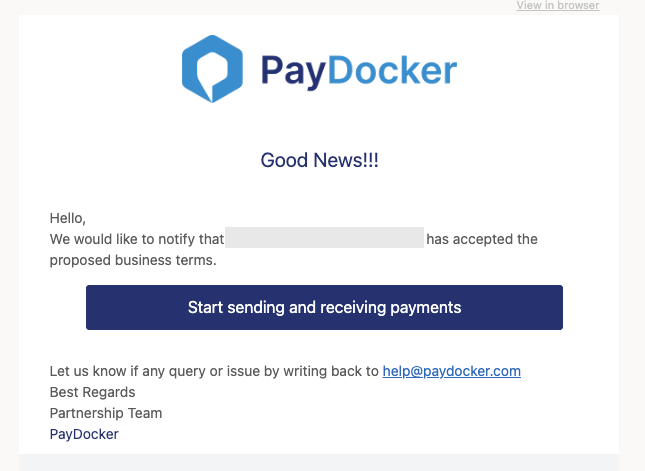
Task: Click the "Hello," greeting line
Action: coord(67,218)
